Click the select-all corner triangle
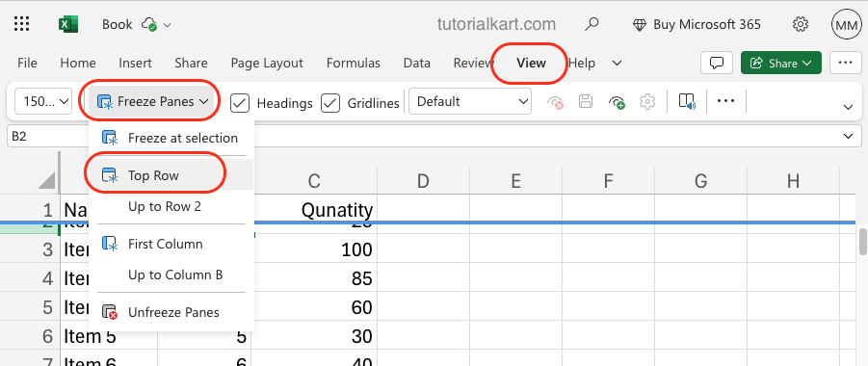 [x=47, y=180]
